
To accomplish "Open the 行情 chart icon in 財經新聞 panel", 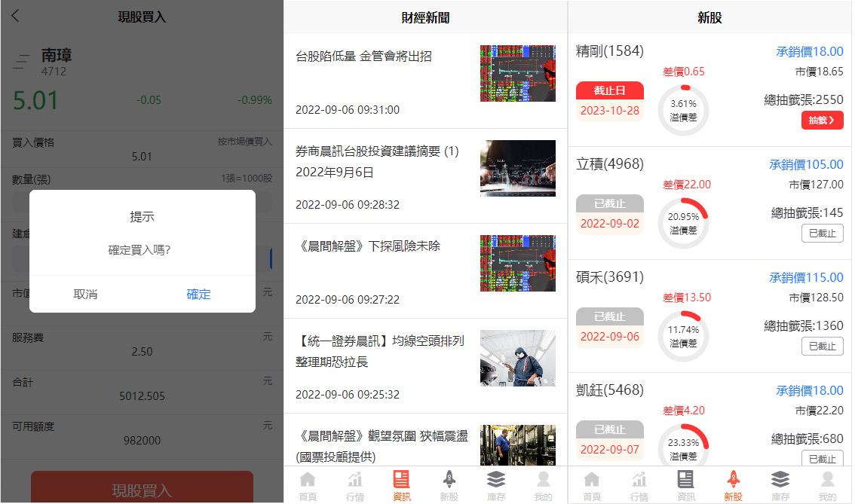I will 355,486.
